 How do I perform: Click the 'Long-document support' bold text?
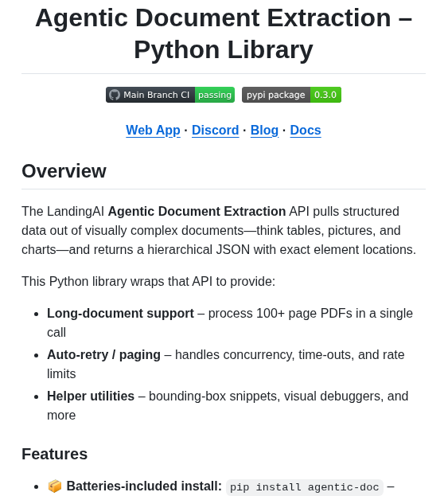tap(120, 314)
